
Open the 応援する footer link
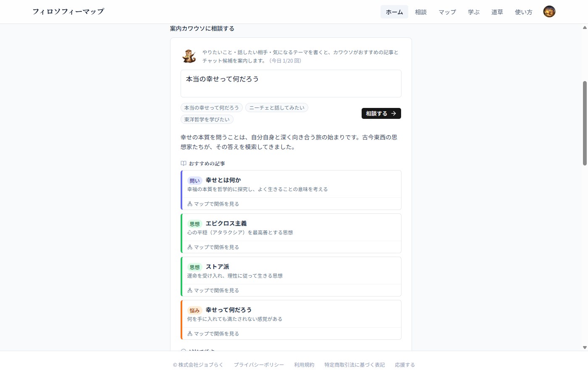[405, 365]
